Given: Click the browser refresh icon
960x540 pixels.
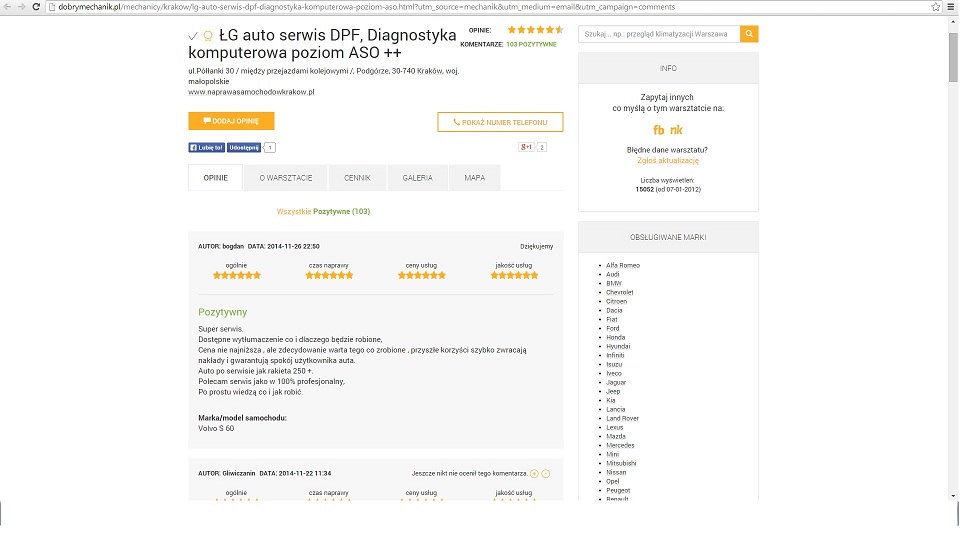Looking at the screenshot, I should [x=36, y=6].
